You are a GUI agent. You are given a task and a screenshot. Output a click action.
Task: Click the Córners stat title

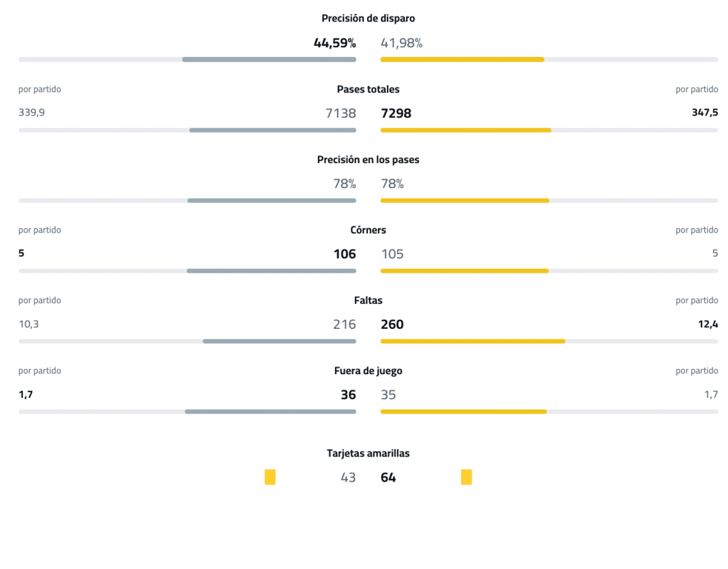tap(368, 230)
